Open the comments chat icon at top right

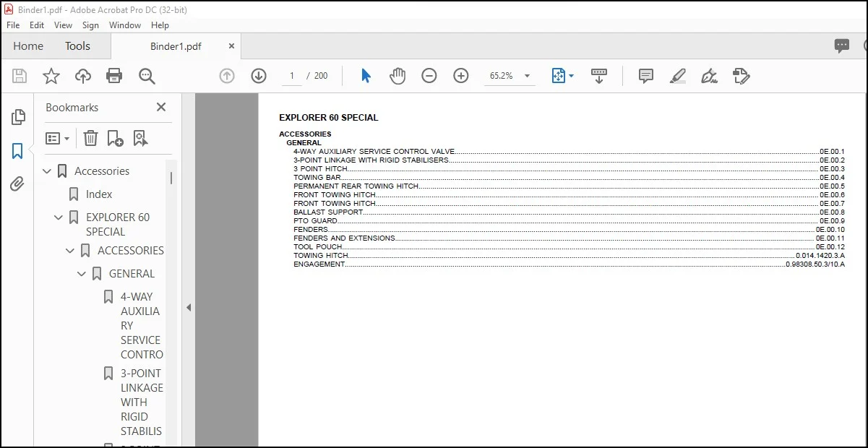(x=842, y=46)
